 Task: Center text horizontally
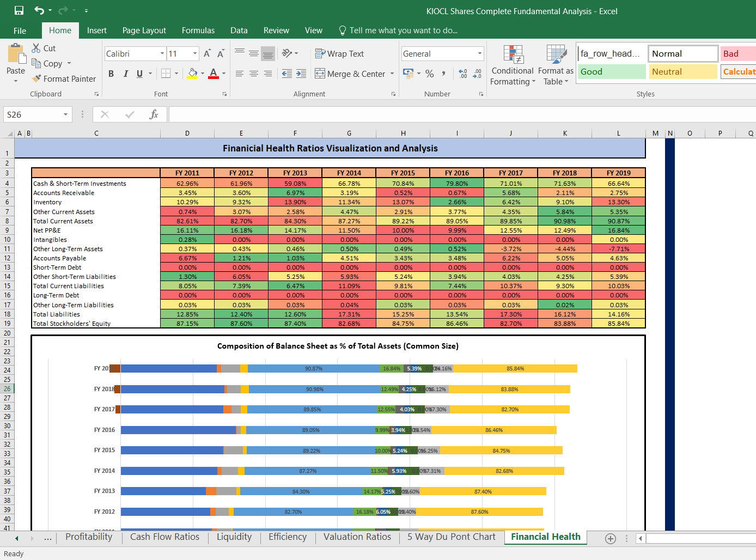(x=254, y=74)
